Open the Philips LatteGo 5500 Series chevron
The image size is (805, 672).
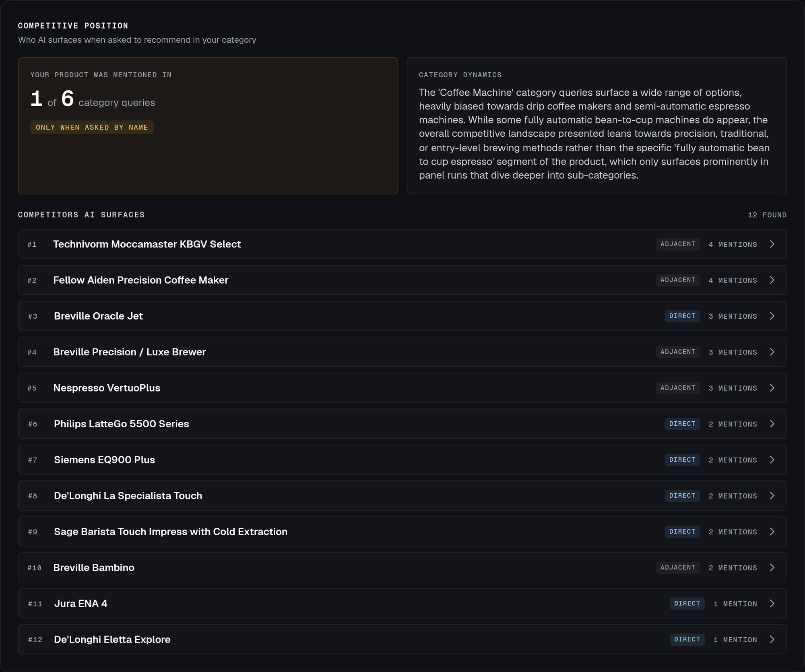click(772, 424)
